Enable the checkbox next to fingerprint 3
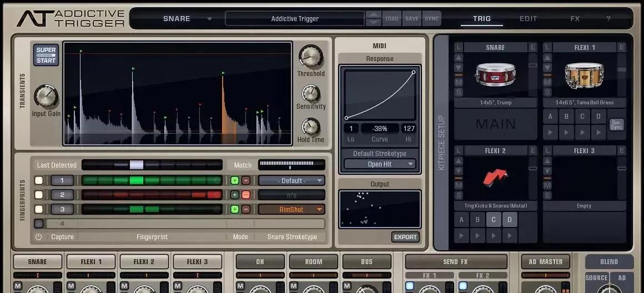The width and height of the screenshot is (644, 293). pos(39,209)
